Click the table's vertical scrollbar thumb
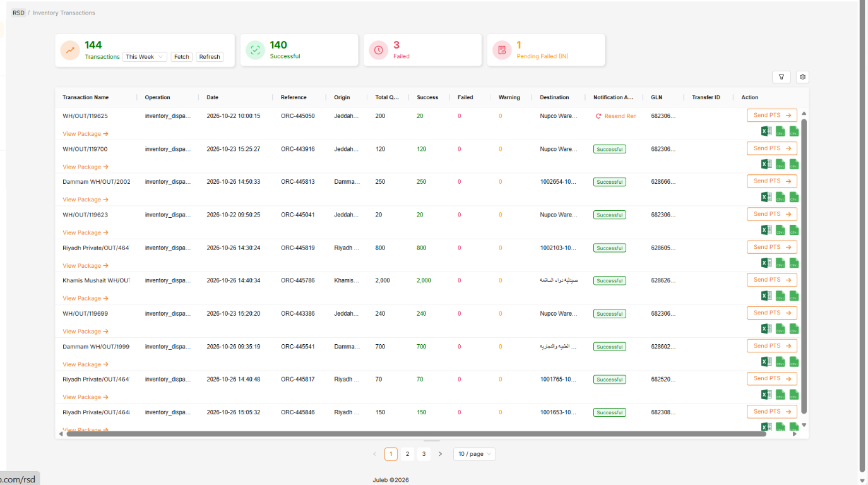 point(804,266)
